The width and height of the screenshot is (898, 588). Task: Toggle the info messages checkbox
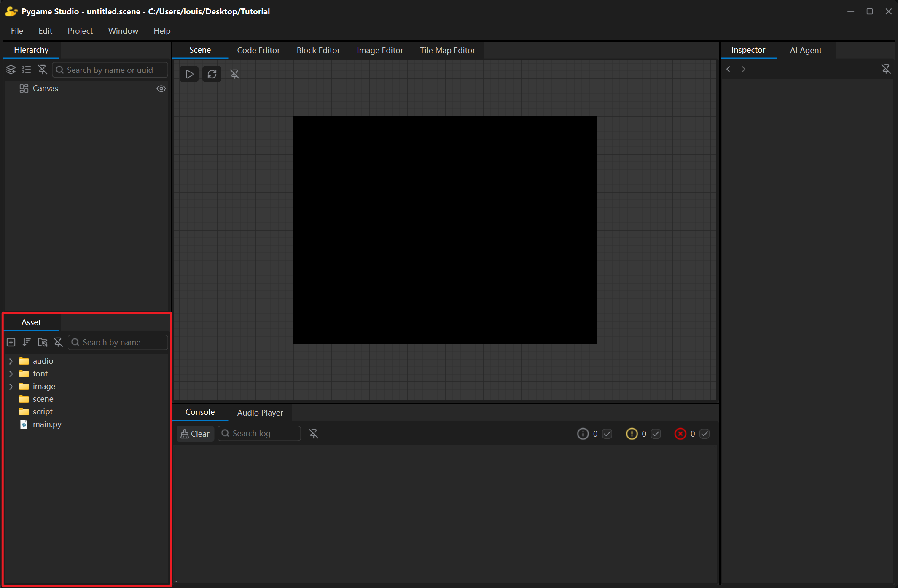607,434
